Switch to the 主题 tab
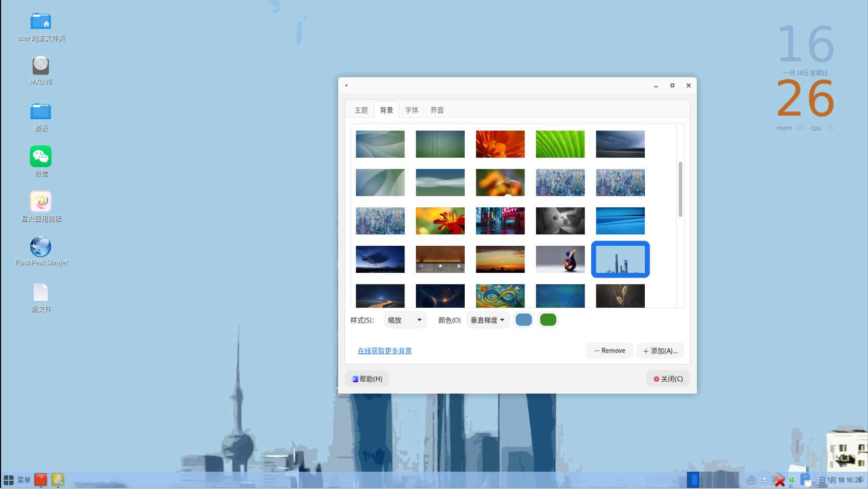868x489 pixels. point(361,110)
